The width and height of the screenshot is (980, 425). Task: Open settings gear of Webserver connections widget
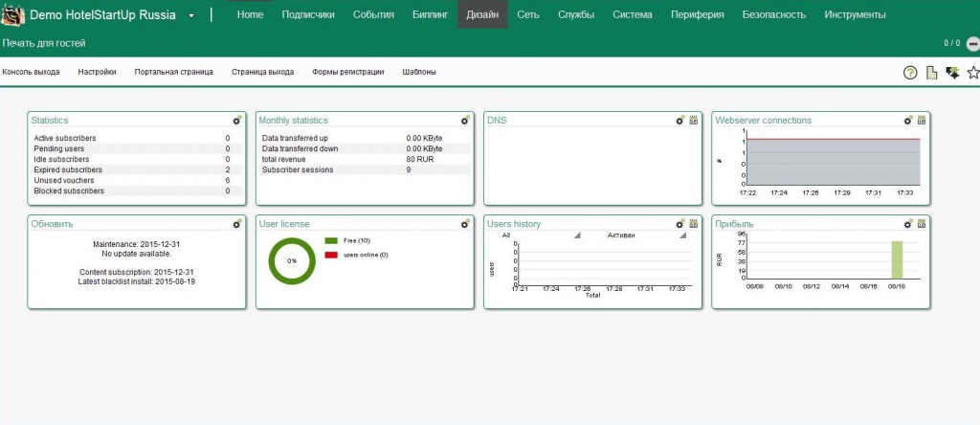[909, 120]
